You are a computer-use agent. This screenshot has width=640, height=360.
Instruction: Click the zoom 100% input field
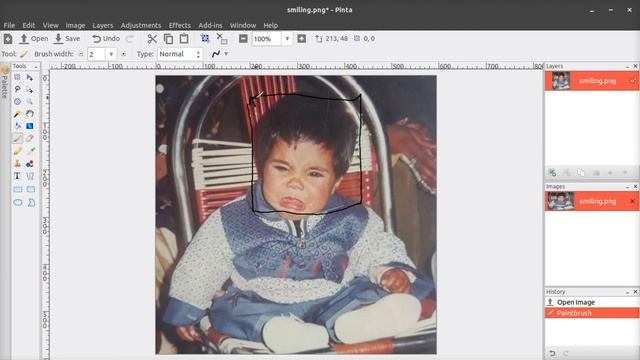267,39
